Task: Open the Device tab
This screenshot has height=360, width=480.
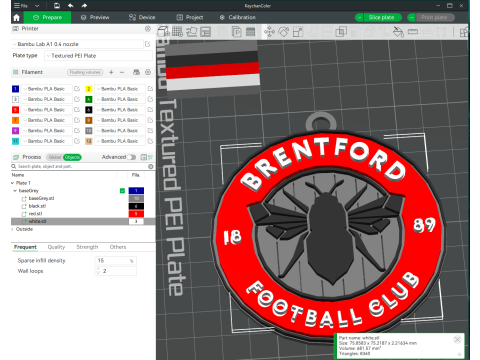Action: [x=142, y=17]
